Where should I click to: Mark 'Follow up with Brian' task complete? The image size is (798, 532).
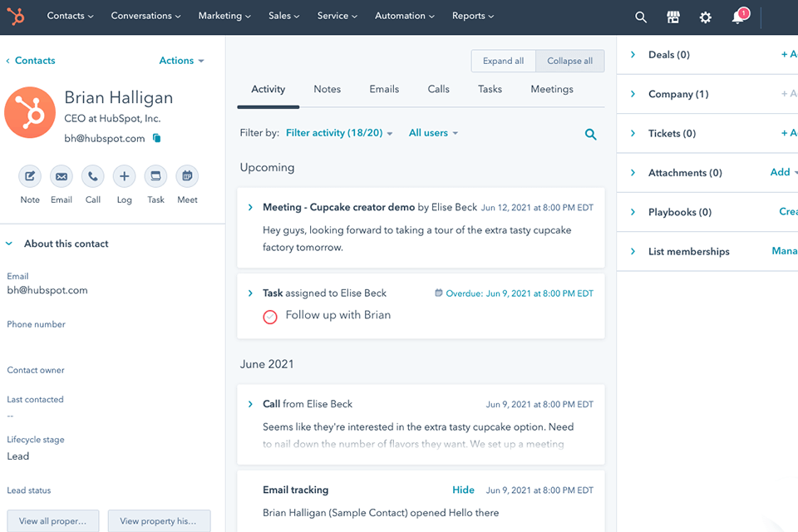[269, 317]
